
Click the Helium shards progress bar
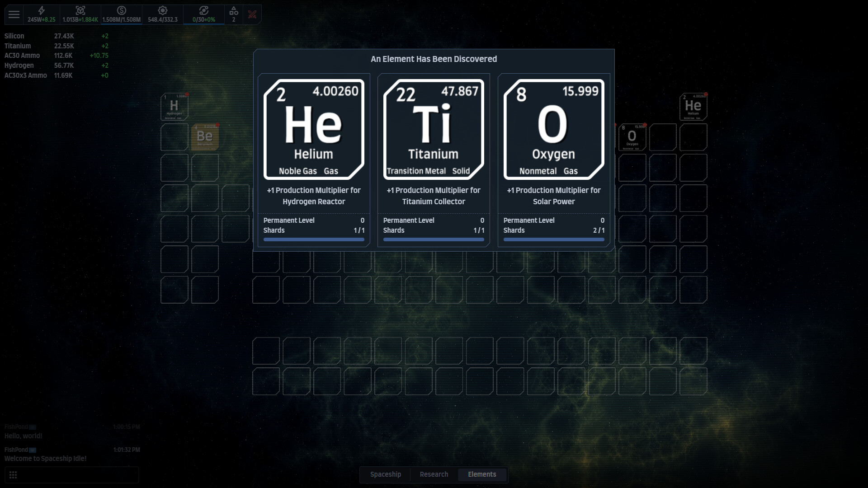[314, 239]
